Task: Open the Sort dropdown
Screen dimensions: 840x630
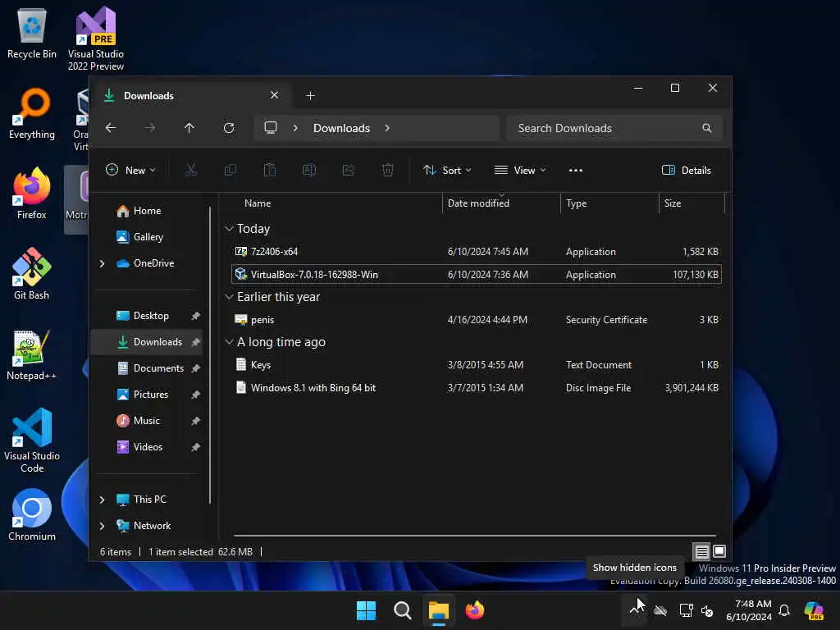Action: point(447,171)
